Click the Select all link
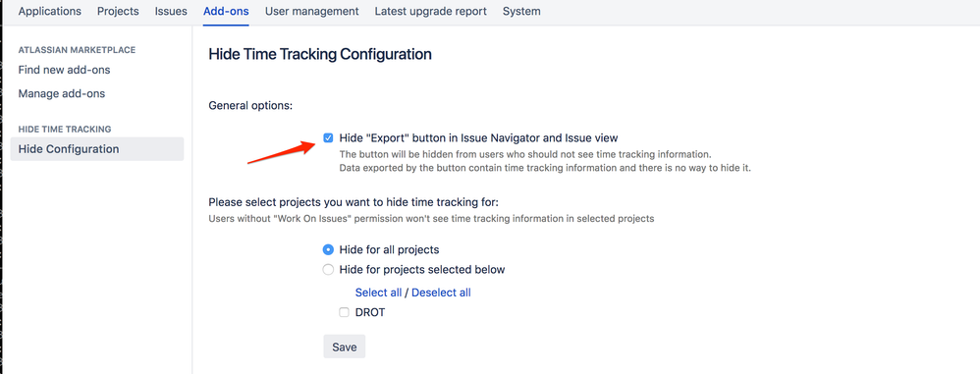 379,293
